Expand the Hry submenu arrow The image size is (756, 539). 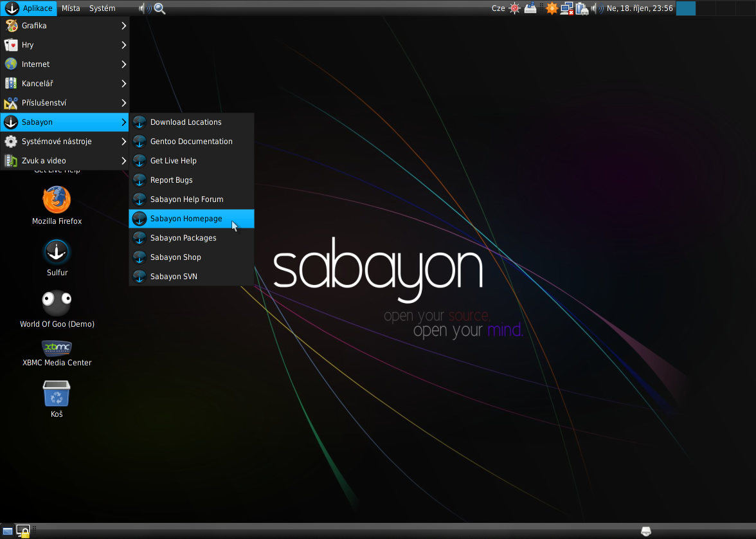point(123,45)
